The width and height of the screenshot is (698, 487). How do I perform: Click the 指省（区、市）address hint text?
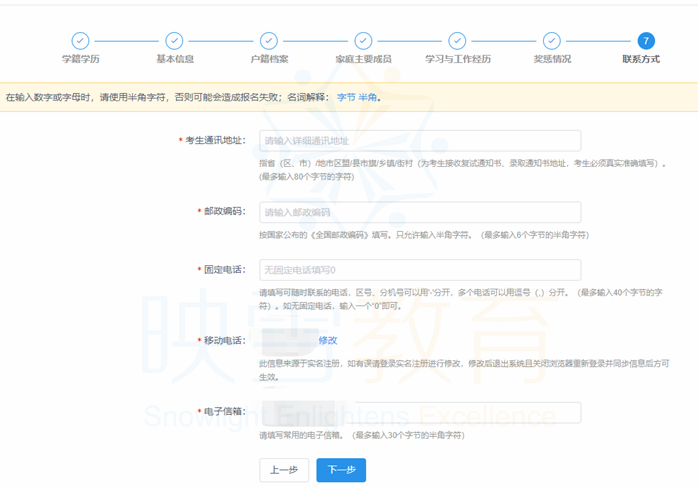[x=462, y=170]
